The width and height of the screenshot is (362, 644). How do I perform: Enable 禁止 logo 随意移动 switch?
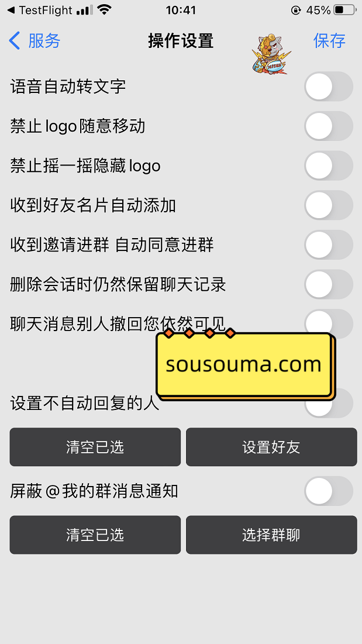[328, 126]
